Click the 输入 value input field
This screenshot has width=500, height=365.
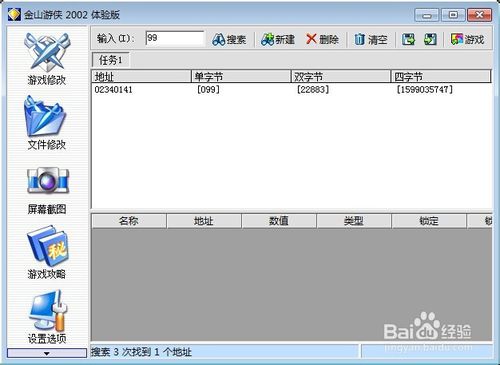175,38
